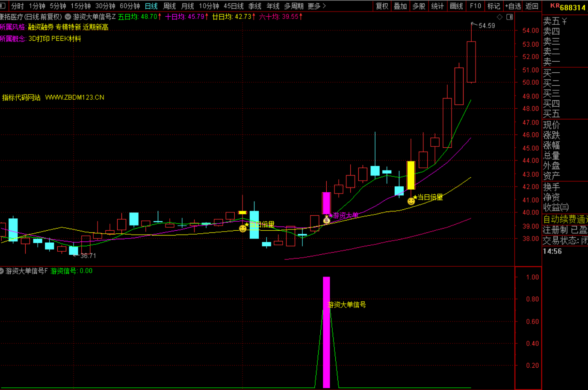
Task: Toggle 叠加 overlay mode
Action: point(400,6)
